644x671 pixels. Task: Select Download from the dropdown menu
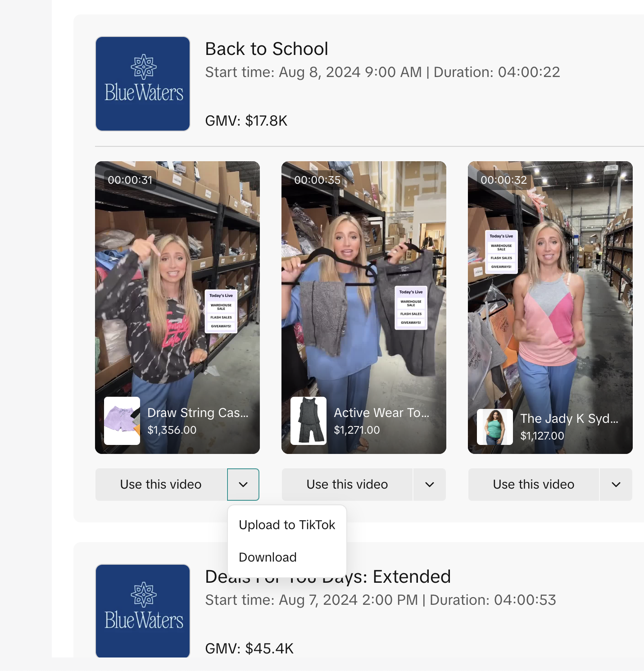point(268,558)
